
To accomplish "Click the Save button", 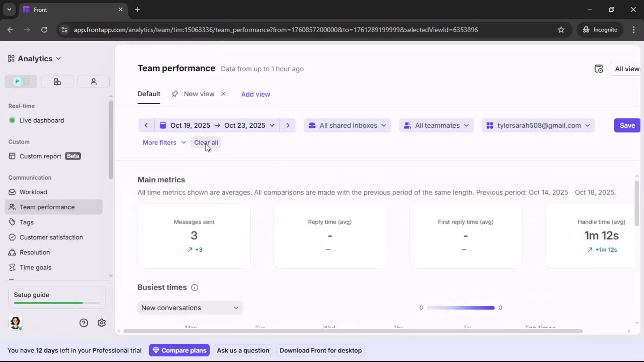I will click(627, 125).
